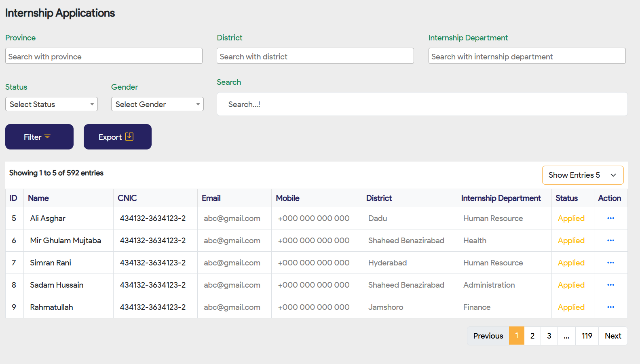Screen dimensions: 640x364
Task: Select current page 1 highlighted button
Action: point(516,336)
